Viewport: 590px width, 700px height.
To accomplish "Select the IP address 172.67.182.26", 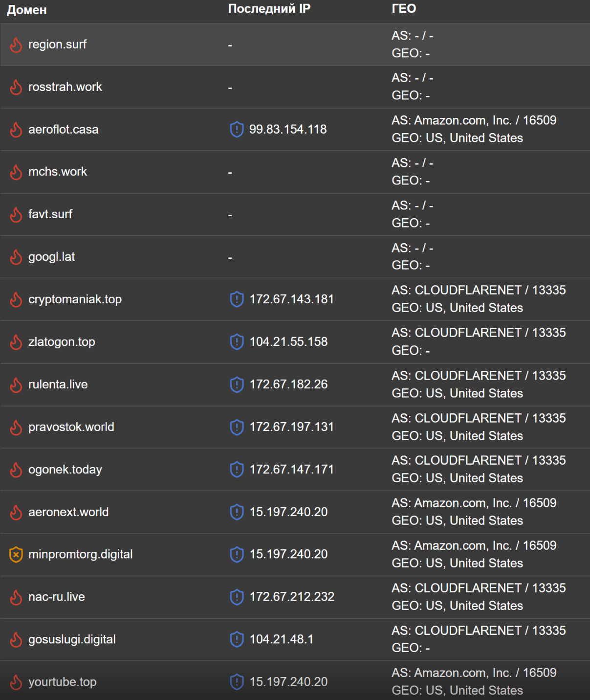I will pyautogui.click(x=289, y=384).
